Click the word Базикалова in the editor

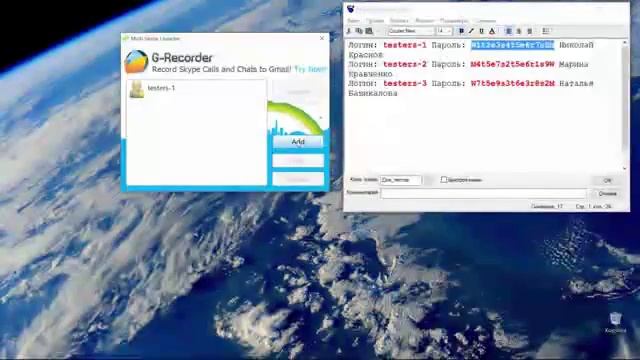pyautogui.click(x=373, y=93)
